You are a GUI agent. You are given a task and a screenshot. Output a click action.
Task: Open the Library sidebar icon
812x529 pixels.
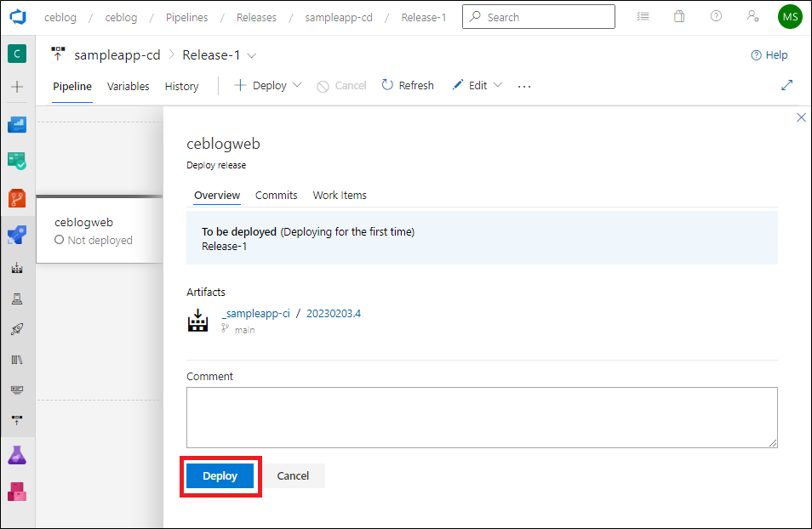[x=17, y=360]
